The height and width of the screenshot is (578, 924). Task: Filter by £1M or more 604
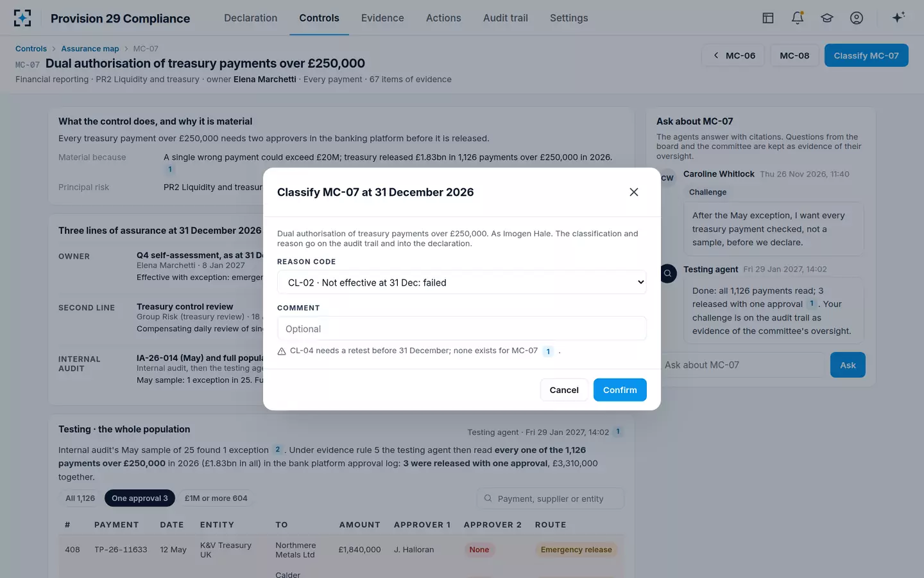(x=216, y=498)
